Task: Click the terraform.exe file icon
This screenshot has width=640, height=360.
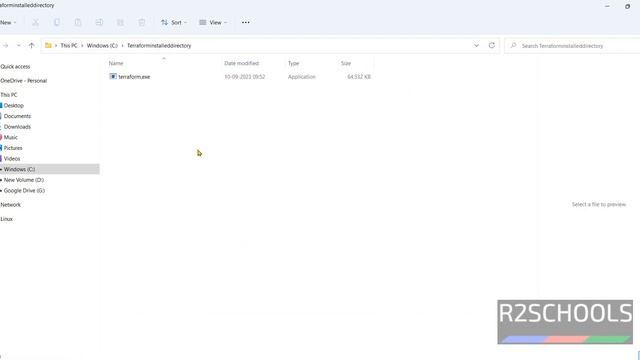Action: click(113, 76)
